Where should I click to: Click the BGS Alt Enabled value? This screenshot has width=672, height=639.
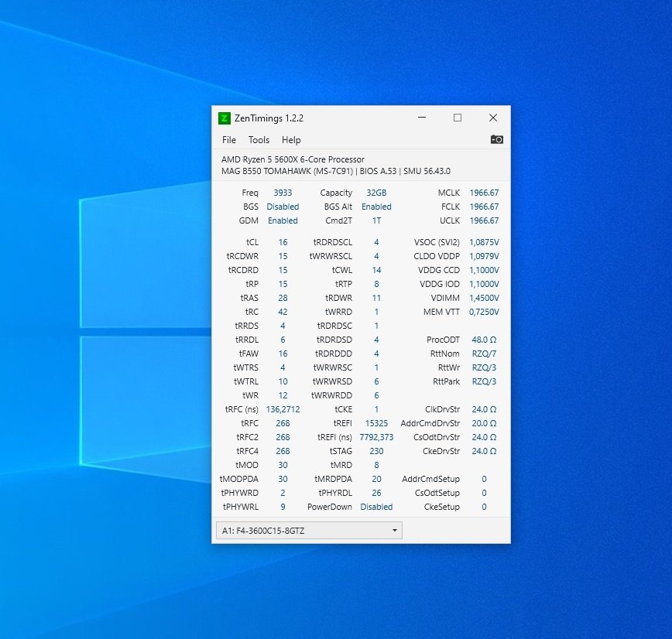(376, 207)
